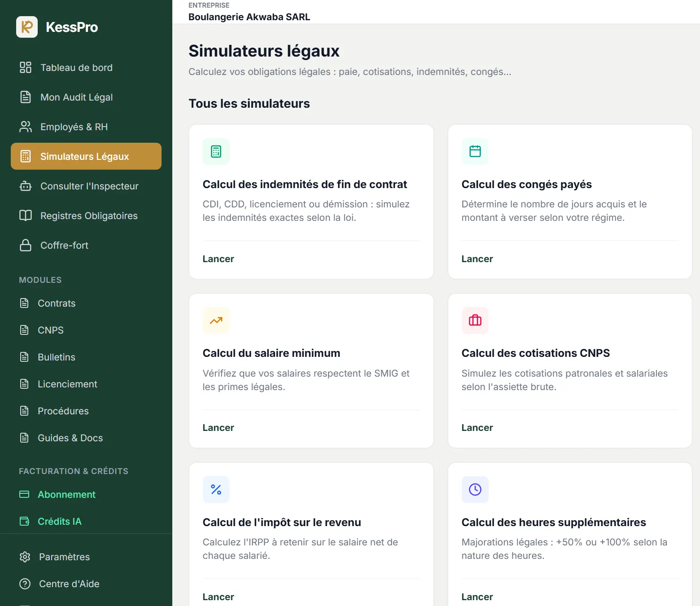Click the percent icon on impôt sur le revenu card
Screen dimensions: 700x606
[x=216, y=490]
